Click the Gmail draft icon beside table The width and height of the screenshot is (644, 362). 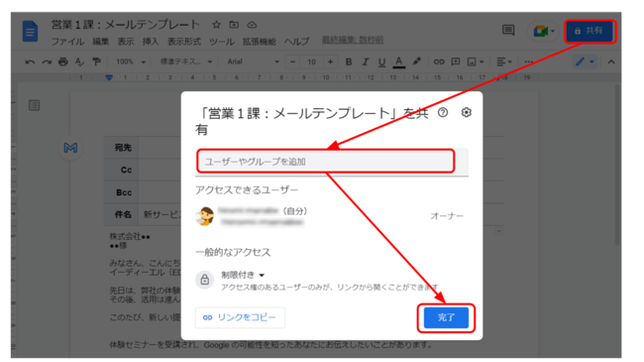click(x=70, y=148)
